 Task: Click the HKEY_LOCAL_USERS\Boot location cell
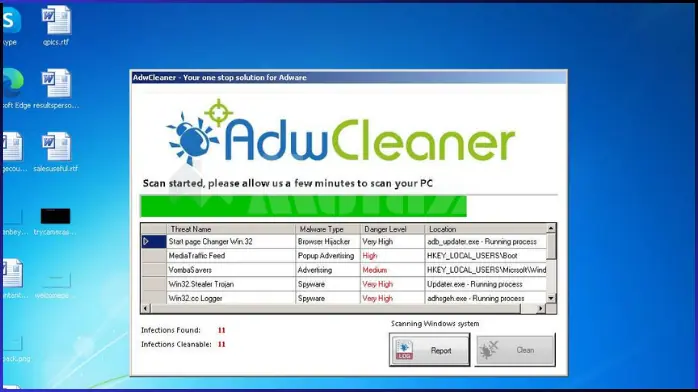[485, 256]
